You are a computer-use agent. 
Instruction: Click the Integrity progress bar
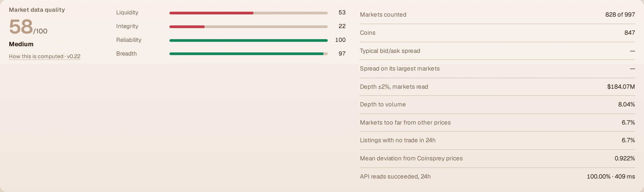coord(249,27)
